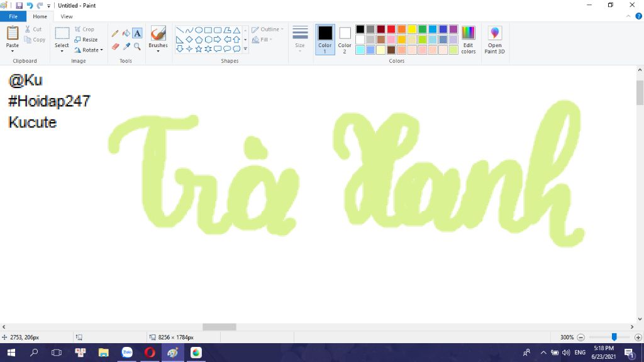Select the Magnifier tool
Screen dimensions: 644x362
click(x=137, y=47)
